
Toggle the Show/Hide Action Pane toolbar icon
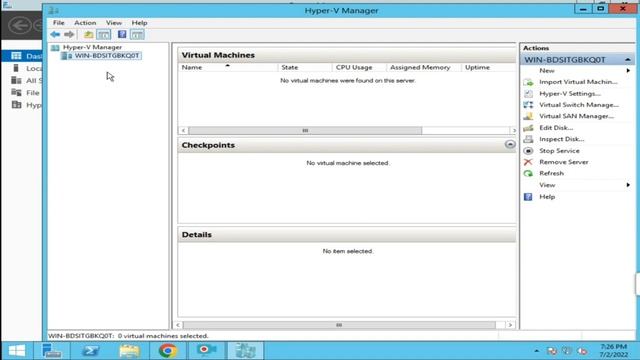tap(137, 35)
